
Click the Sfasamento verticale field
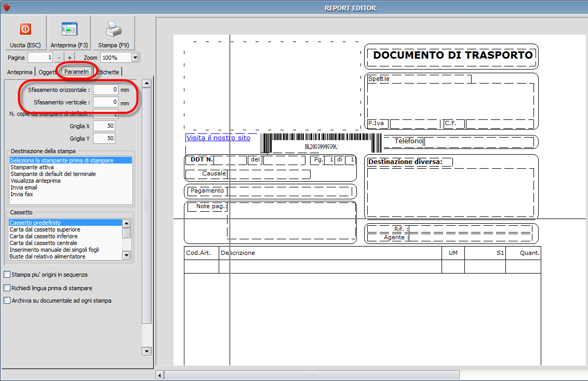tap(106, 102)
